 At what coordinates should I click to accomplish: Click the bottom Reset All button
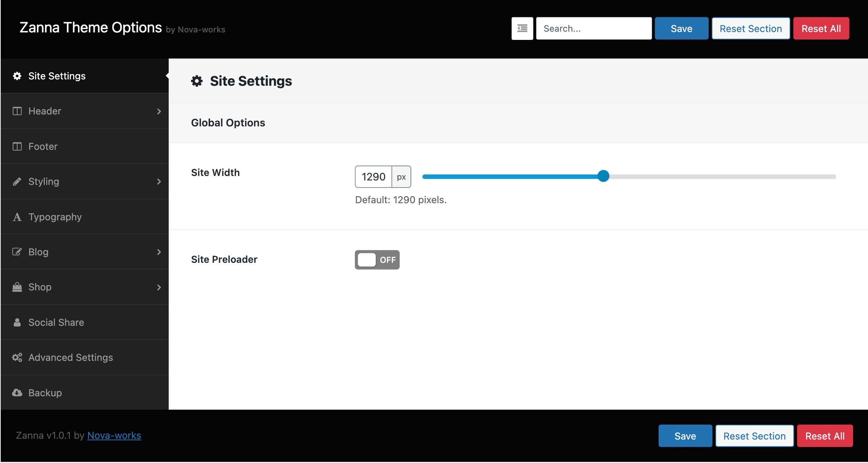(x=825, y=436)
